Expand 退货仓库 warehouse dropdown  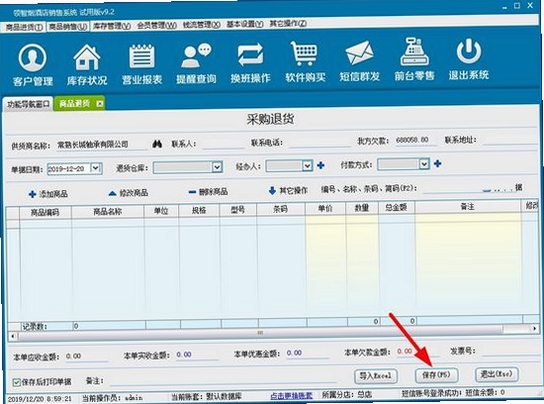pos(217,167)
